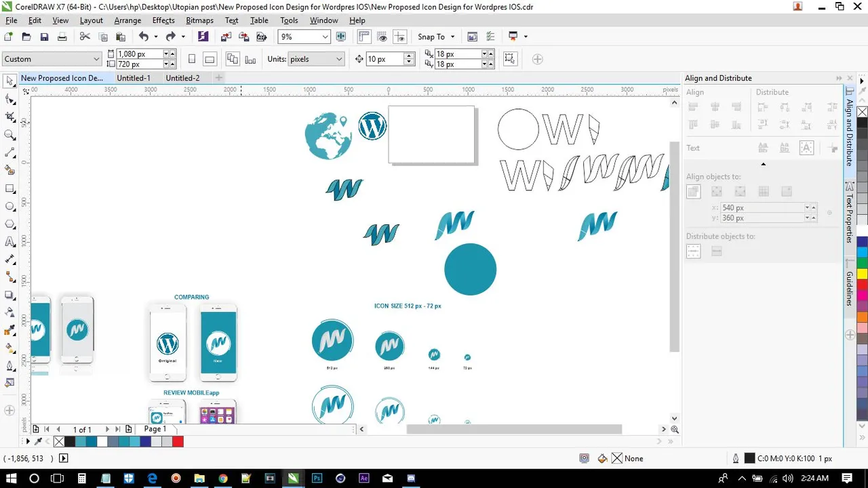Select the Crop tool
Image resolution: width=868 pixels, height=488 pixels.
[10, 117]
